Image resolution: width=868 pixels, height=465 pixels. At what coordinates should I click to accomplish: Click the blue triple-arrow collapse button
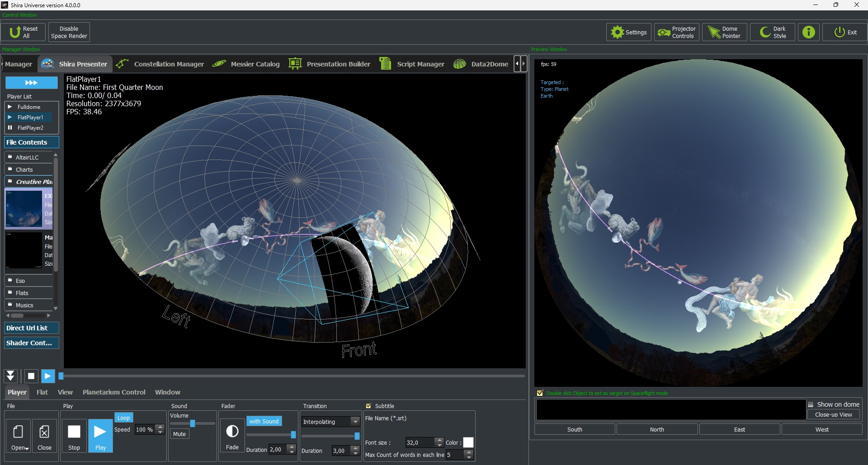tap(31, 83)
